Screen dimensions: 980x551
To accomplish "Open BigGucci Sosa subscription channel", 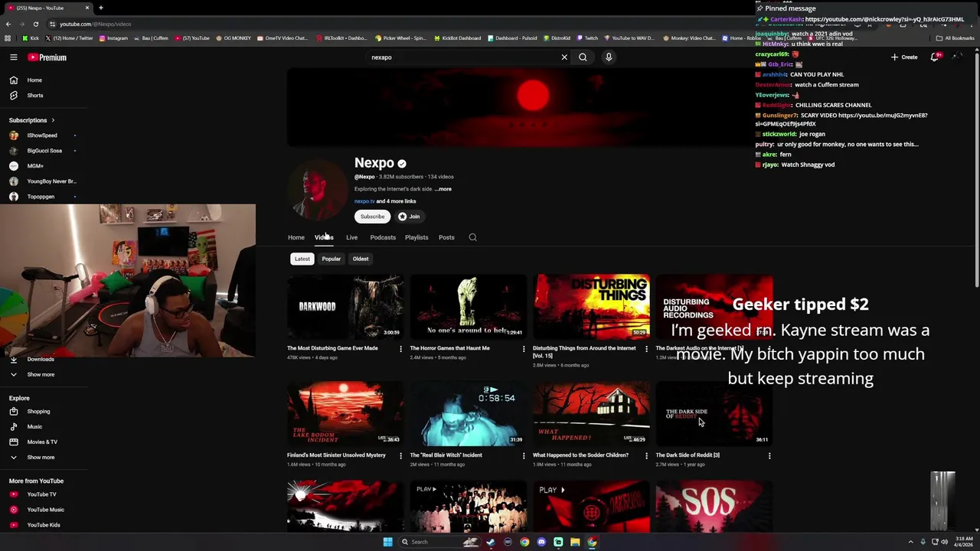I will pyautogui.click(x=43, y=151).
